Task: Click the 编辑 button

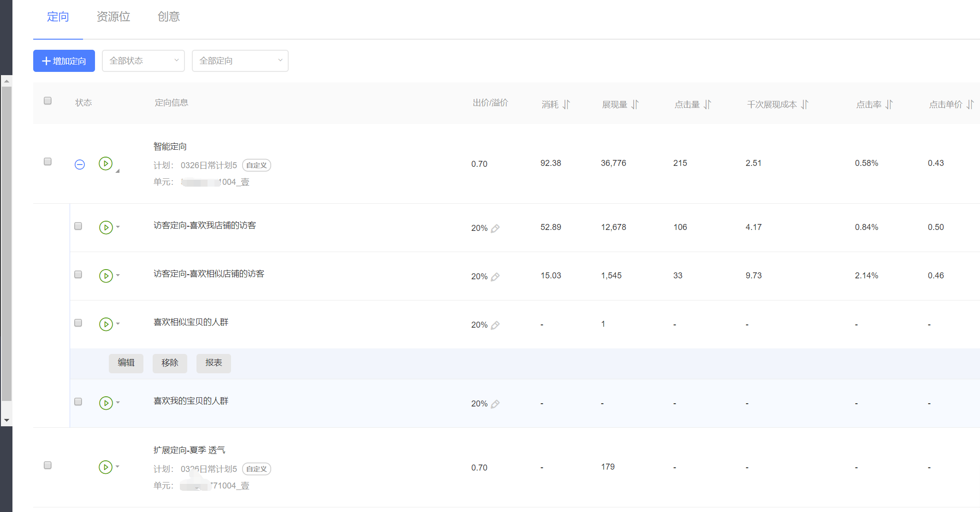Action: click(126, 363)
